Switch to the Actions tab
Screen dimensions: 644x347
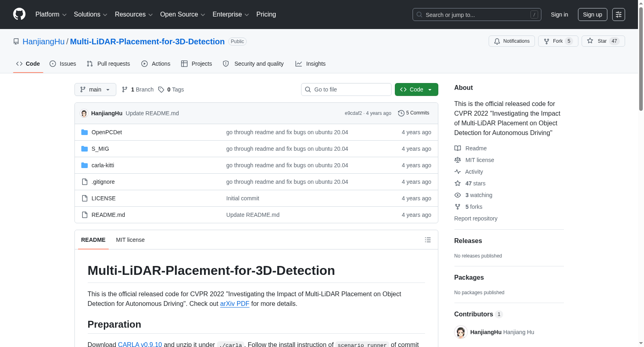(156, 64)
